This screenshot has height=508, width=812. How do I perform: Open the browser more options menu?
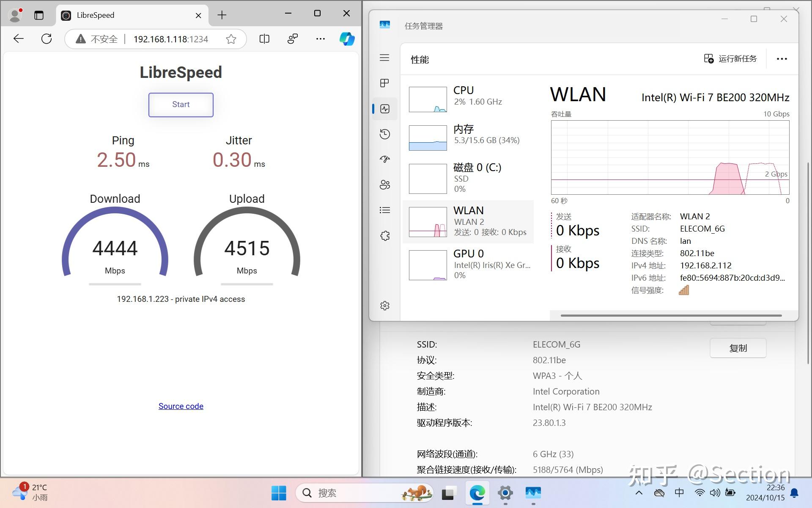click(320, 39)
